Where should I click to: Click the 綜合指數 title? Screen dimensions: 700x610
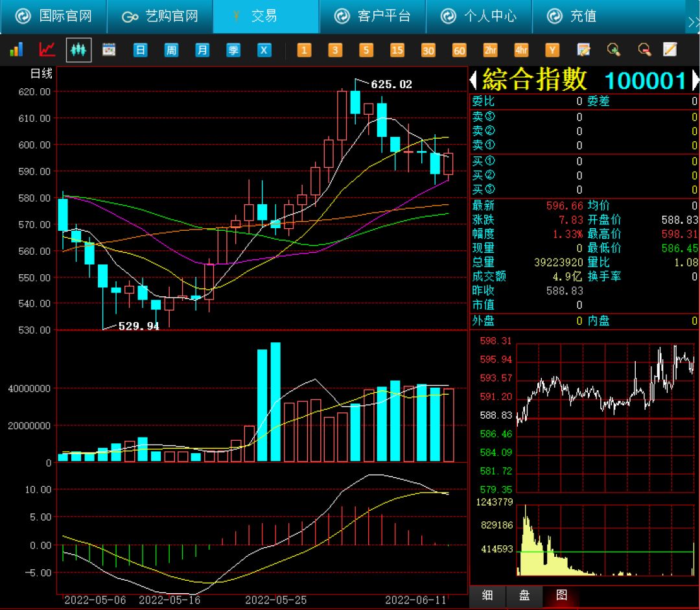[x=534, y=80]
